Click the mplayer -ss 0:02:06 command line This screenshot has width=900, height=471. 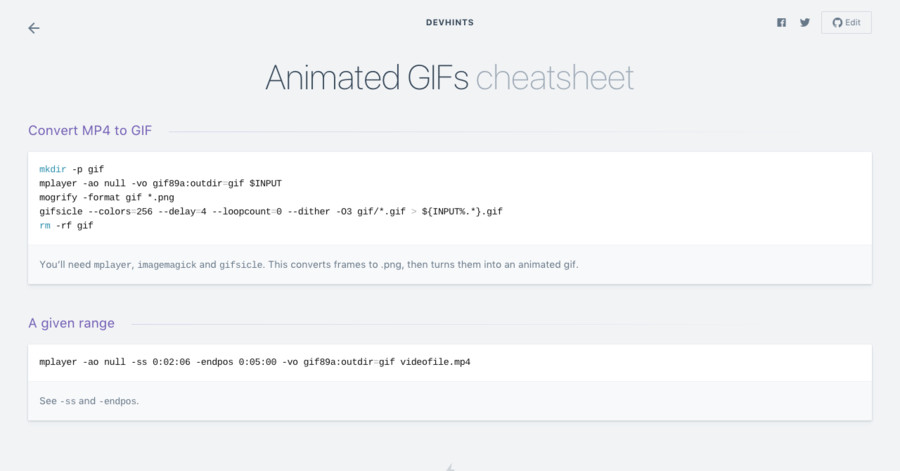[x=255, y=362]
